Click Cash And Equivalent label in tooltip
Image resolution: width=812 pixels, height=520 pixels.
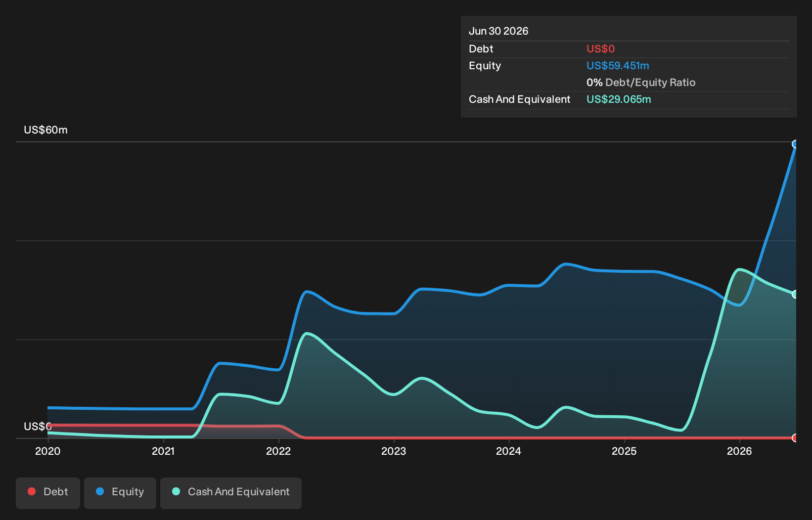coord(519,99)
